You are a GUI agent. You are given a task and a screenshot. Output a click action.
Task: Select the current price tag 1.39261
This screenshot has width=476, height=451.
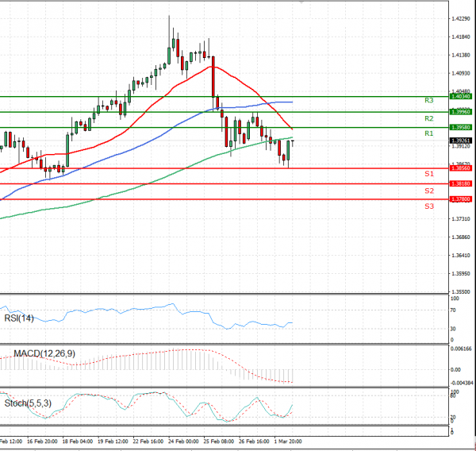click(461, 141)
